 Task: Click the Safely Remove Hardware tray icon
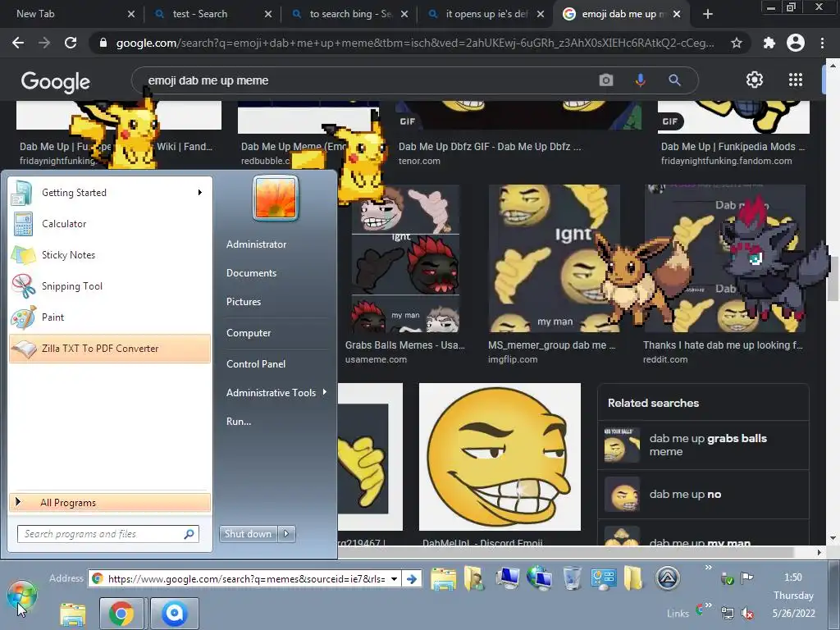click(727, 578)
